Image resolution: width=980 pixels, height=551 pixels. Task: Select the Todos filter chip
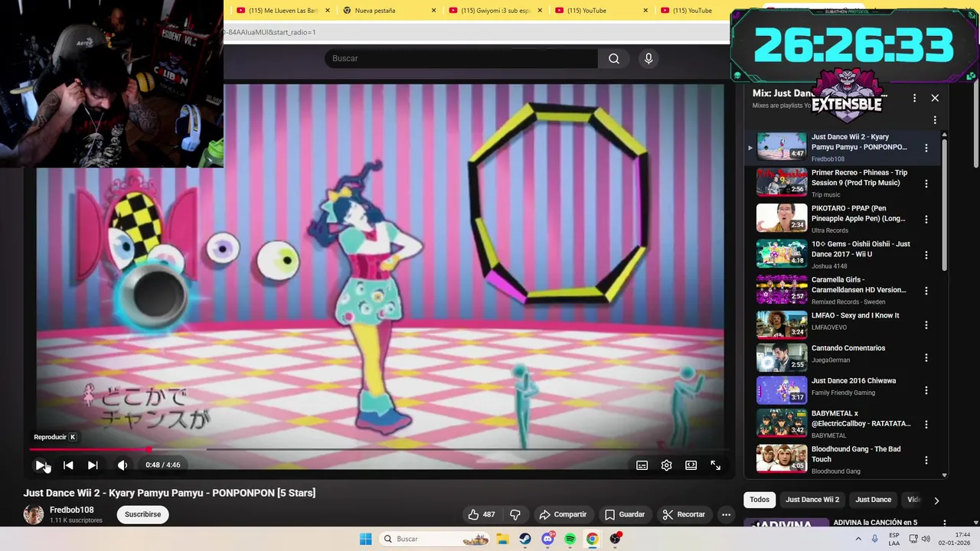point(759,500)
